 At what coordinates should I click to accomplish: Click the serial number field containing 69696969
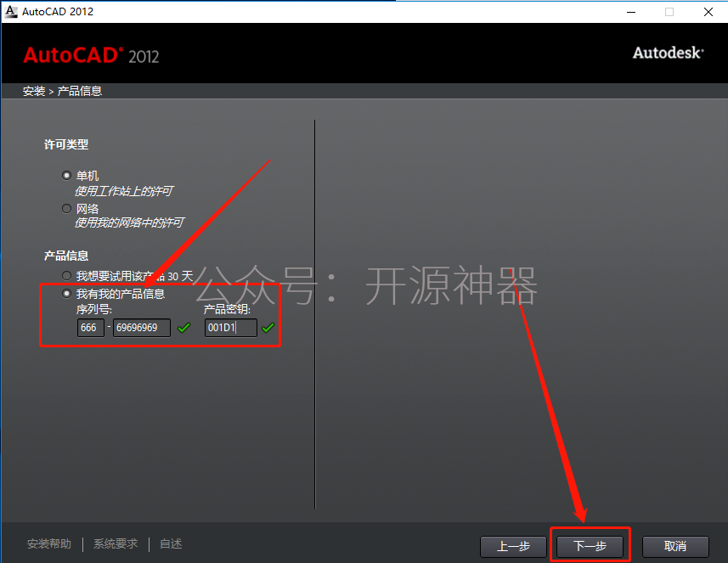click(x=142, y=328)
